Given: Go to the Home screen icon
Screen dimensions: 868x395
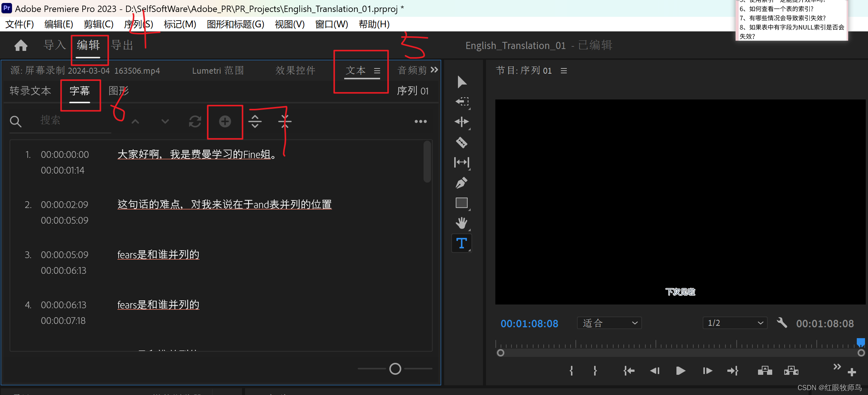Looking at the screenshot, I should point(21,45).
